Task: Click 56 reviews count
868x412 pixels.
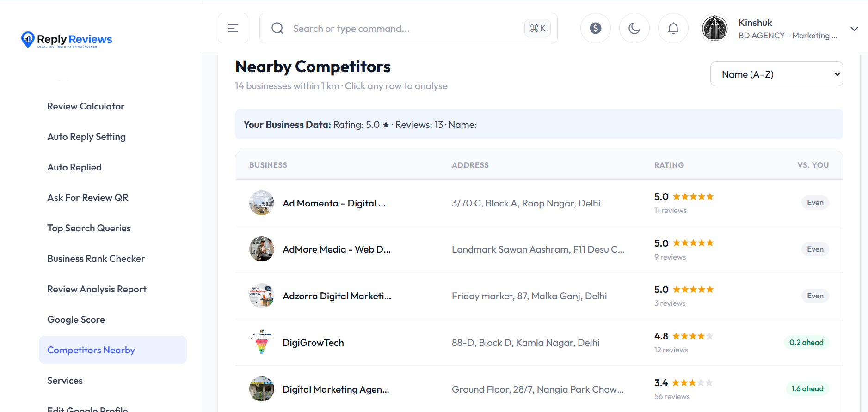Action: 672,397
